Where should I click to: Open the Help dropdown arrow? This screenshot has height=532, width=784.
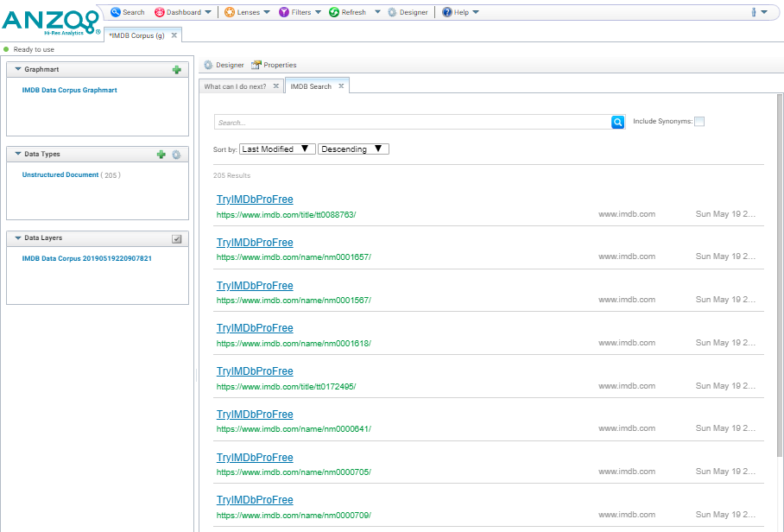476,12
